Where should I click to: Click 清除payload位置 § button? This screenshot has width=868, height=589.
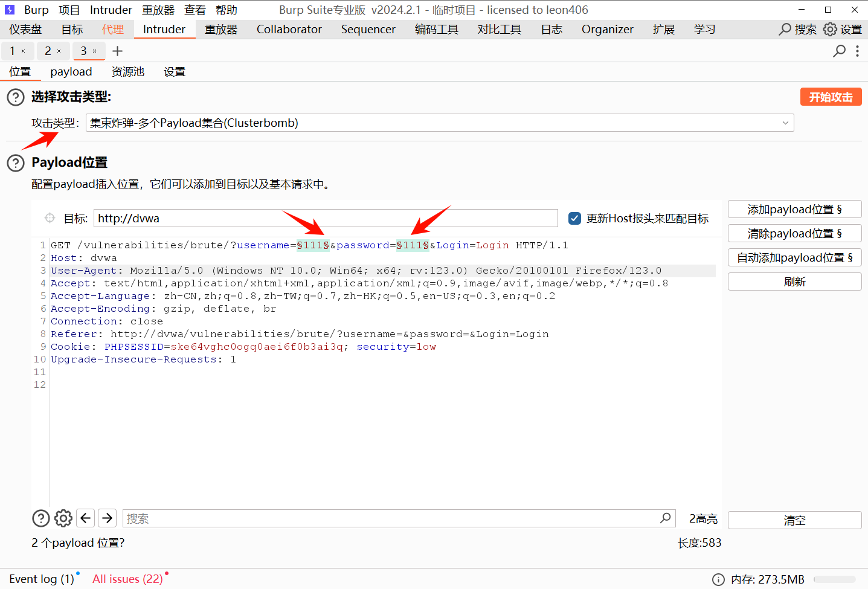tap(794, 233)
